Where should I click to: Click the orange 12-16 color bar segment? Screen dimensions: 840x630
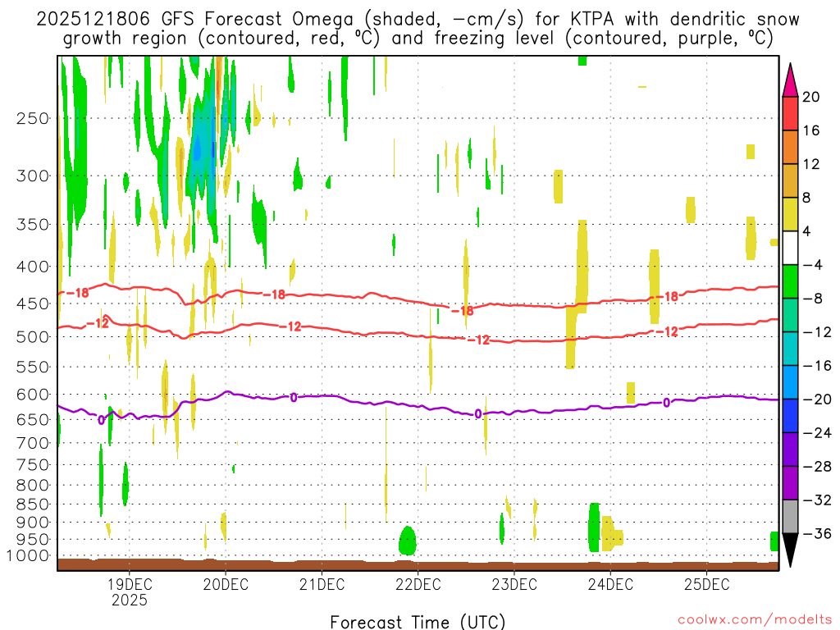[790, 148]
